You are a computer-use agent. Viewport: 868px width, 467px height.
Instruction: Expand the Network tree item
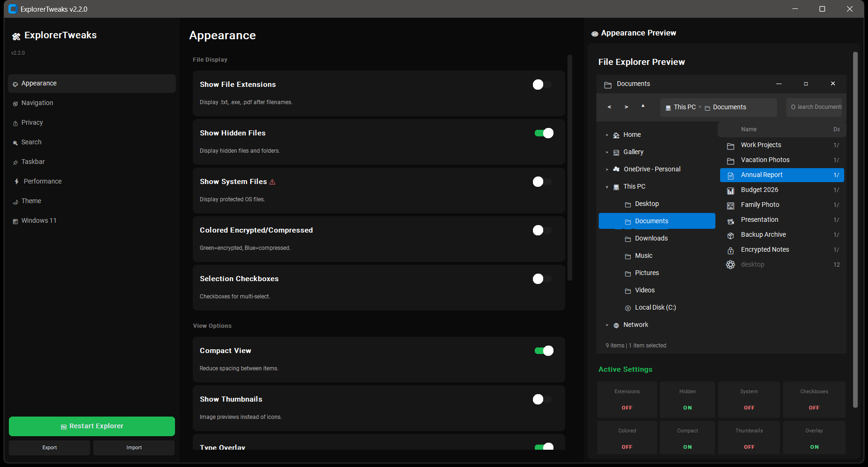tap(607, 325)
